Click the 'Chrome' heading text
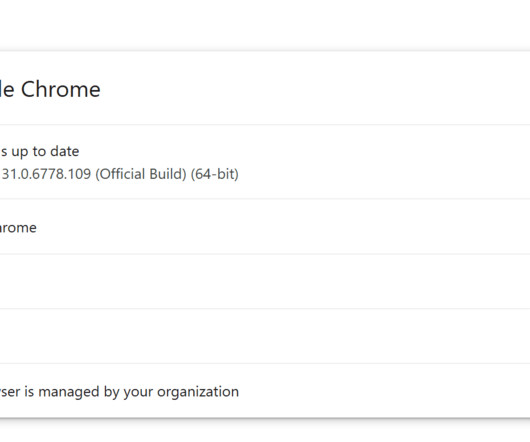The width and height of the screenshot is (530, 442). tap(61, 90)
